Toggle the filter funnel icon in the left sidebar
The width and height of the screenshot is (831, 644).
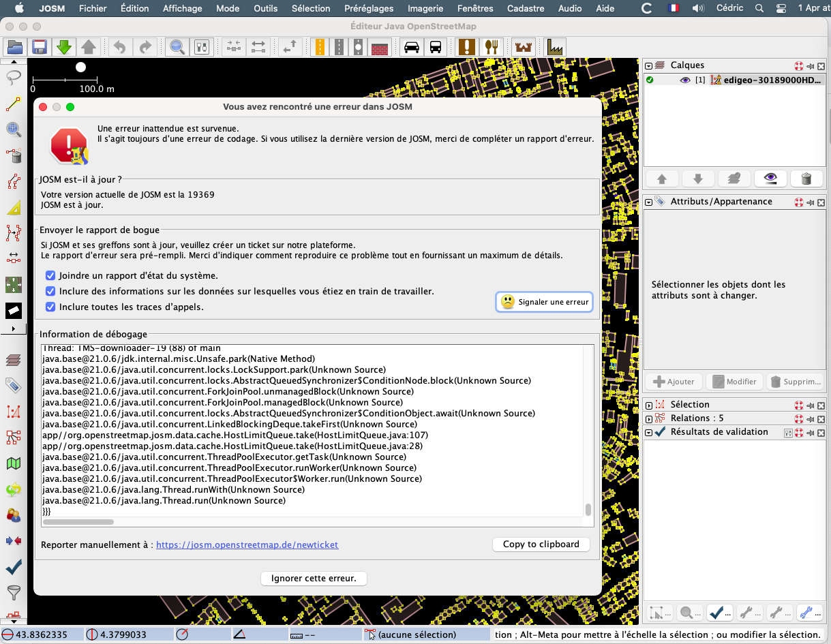point(14,592)
